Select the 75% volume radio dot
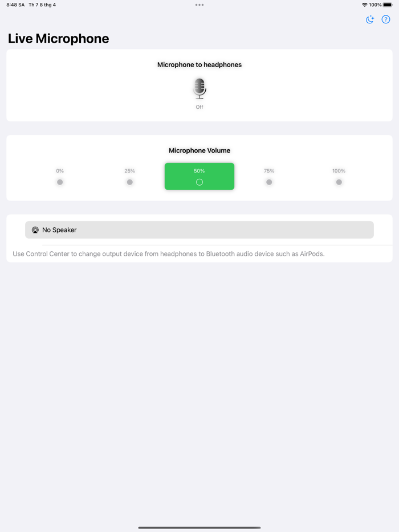399x532 pixels. click(x=269, y=182)
